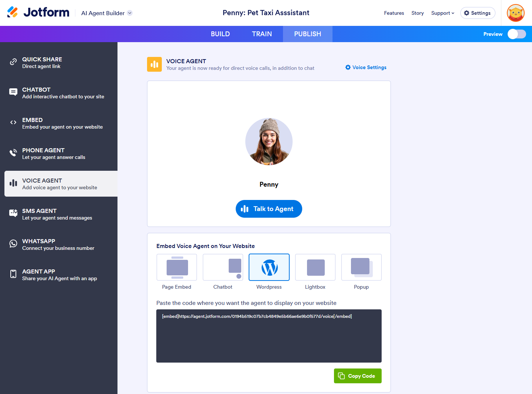Open the user avatar profile menu
The width and height of the screenshot is (532, 394).
(516, 13)
